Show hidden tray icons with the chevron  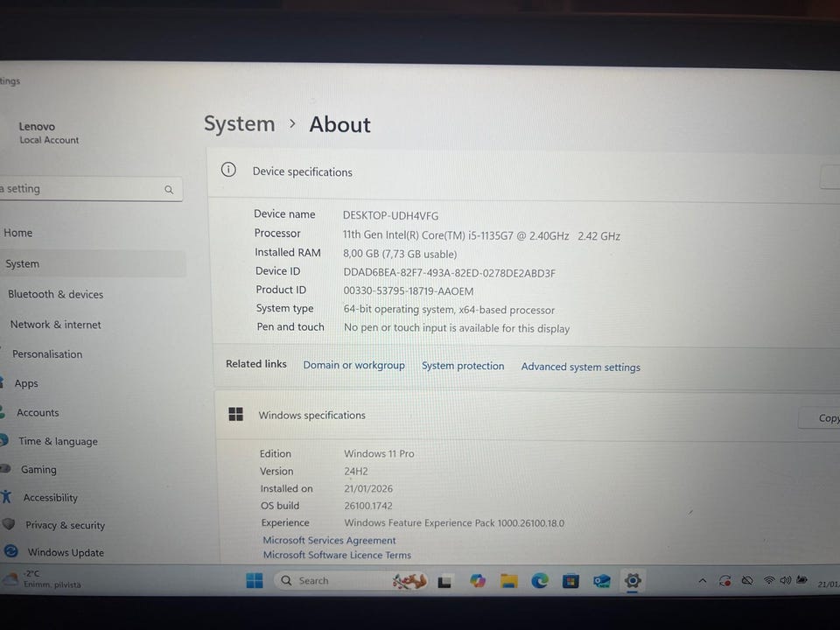click(703, 581)
